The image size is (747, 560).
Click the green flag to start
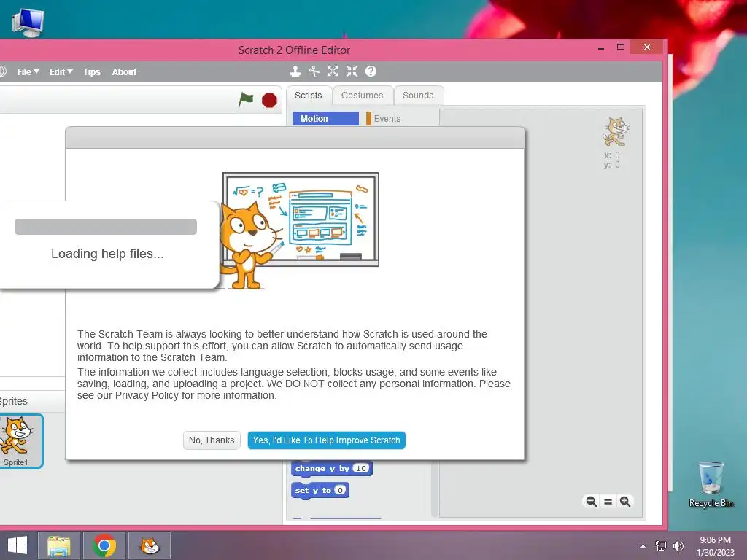tap(246, 99)
